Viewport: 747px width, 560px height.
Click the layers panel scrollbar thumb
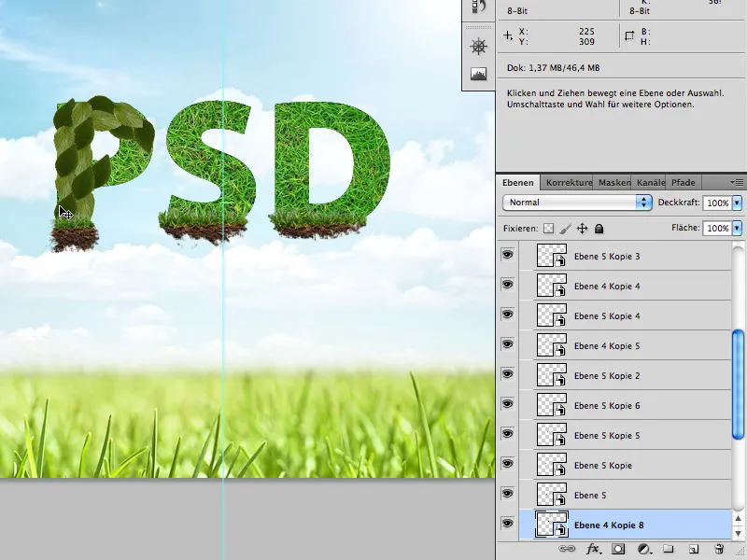738,385
